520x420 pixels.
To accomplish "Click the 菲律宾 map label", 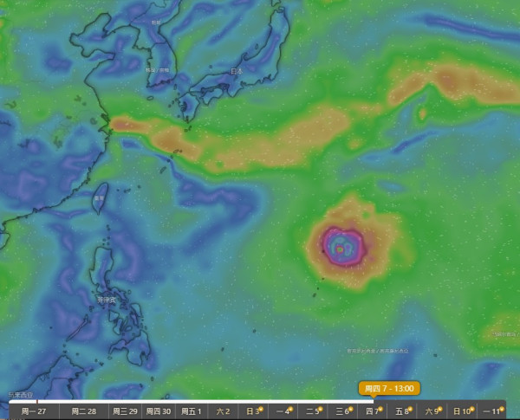I will click(x=107, y=300).
